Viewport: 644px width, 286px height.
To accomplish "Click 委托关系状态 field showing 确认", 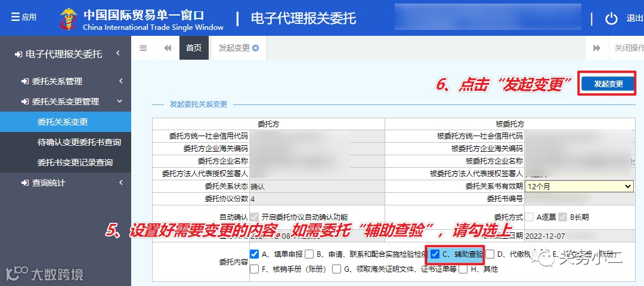I will point(317,186).
